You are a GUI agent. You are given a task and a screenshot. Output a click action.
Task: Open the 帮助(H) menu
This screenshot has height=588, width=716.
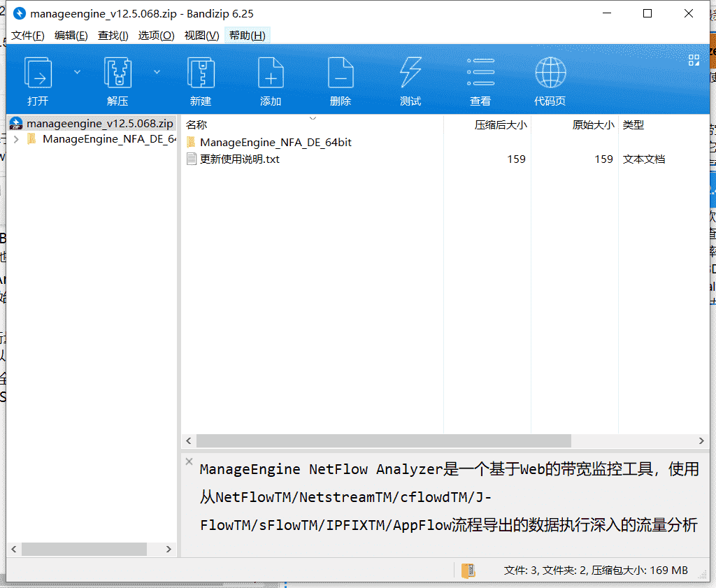click(247, 36)
